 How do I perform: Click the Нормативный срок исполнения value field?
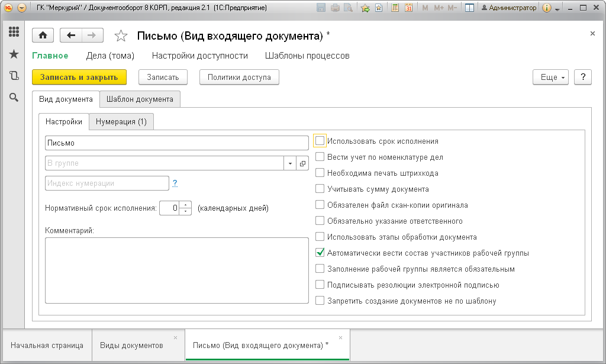pos(169,208)
